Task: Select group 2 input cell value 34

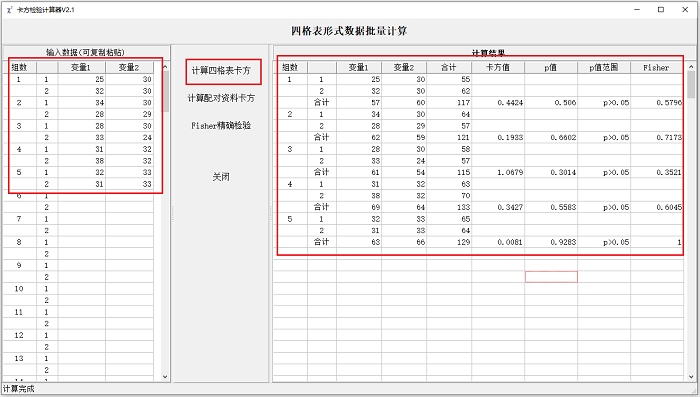Action: click(x=82, y=102)
